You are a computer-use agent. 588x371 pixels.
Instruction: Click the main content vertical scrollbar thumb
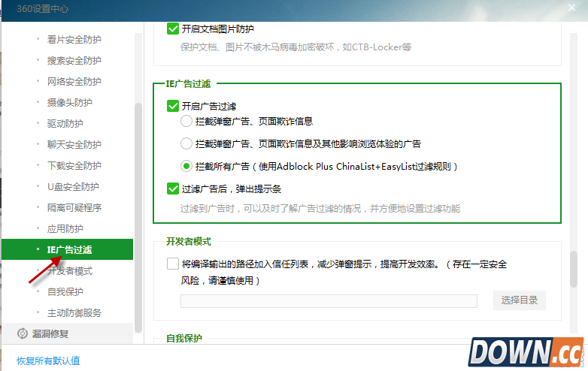[x=574, y=269]
